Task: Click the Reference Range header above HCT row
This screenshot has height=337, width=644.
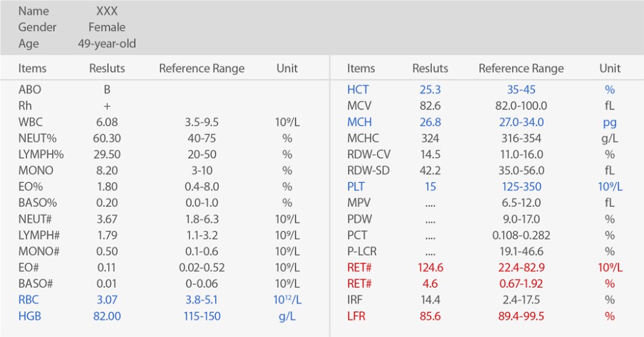Action: pyautogui.click(x=521, y=68)
